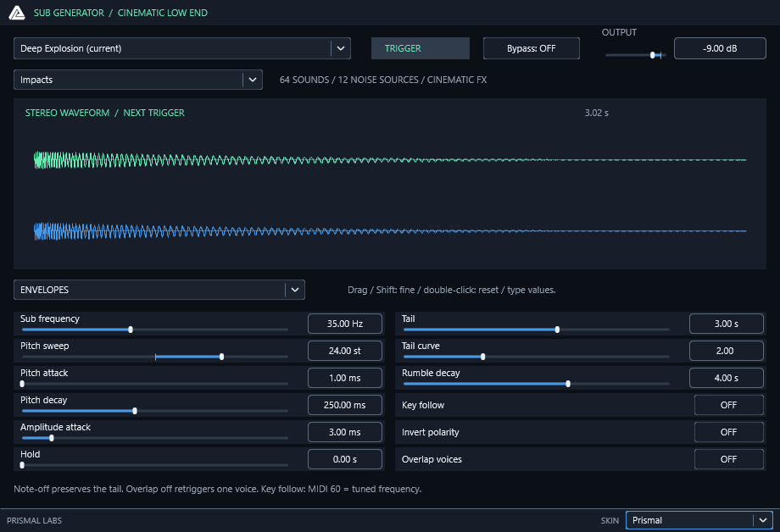The image size is (780, 532).
Task: Open the Impacts category dropdown
Action: [138, 80]
